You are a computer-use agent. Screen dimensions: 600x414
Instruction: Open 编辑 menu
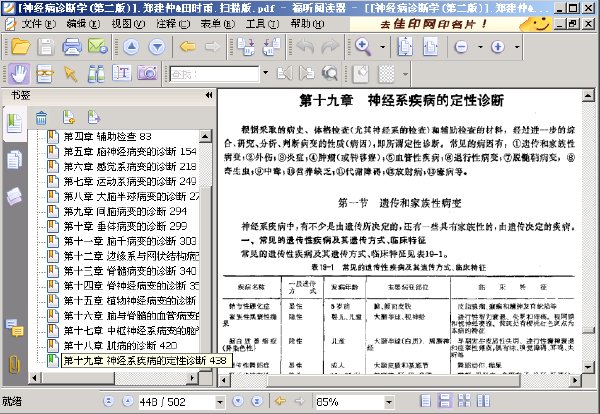(x=83, y=24)
